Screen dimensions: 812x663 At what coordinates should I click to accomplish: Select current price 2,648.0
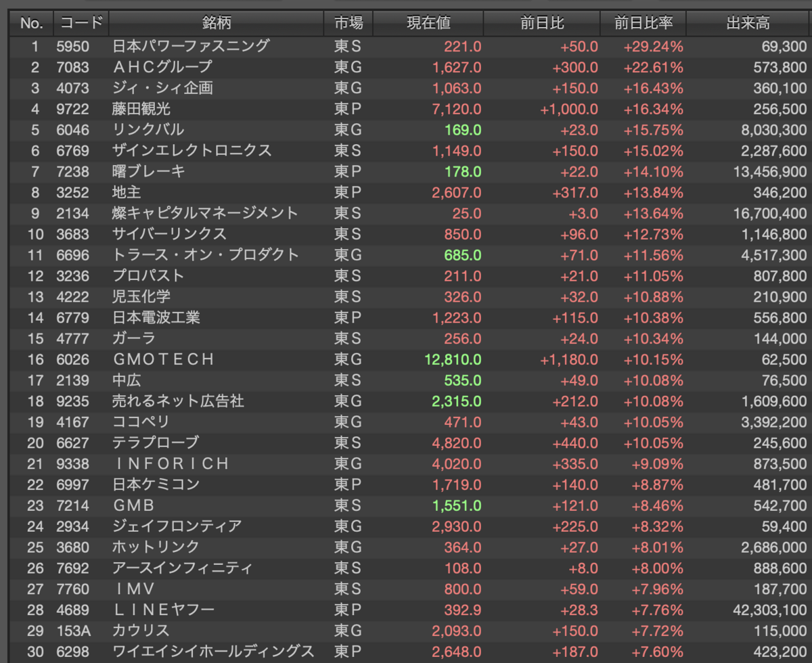point(457,651)
